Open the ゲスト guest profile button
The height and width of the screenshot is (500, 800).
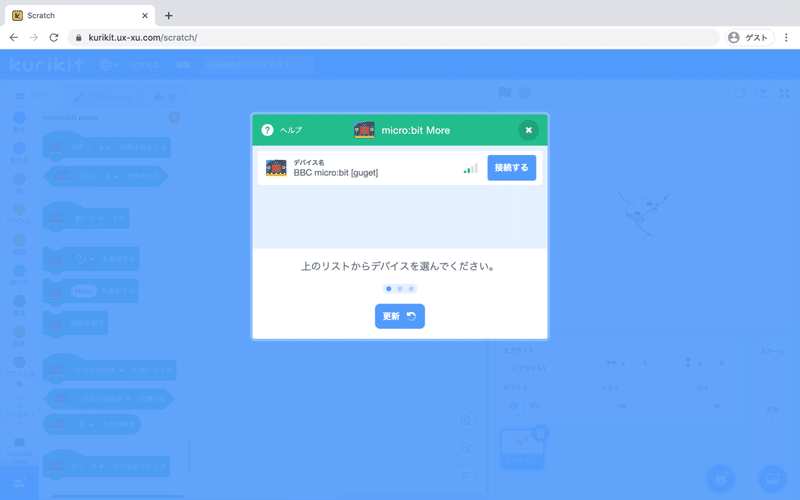pyautogui.click(x=749, y=37)
